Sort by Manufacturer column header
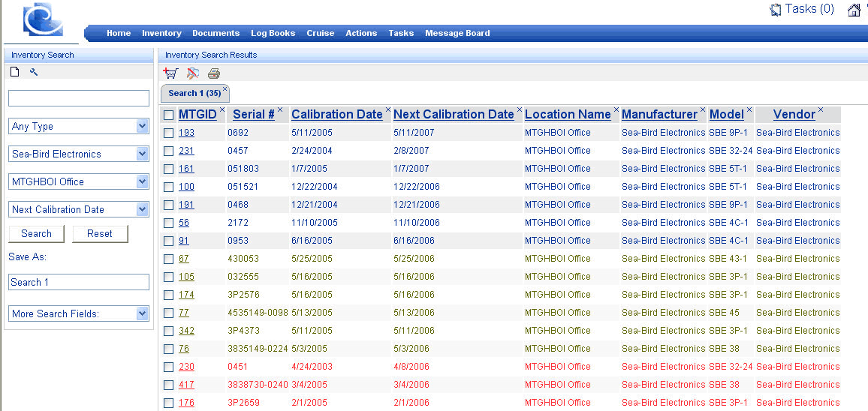The height and width of the screenshot is (411, 868). coord(659,115)
